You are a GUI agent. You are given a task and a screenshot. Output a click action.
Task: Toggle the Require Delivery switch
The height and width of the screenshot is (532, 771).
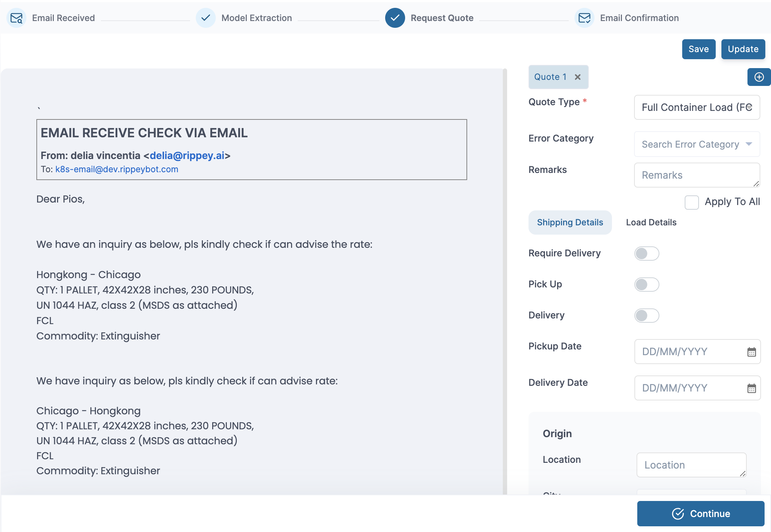[x=647, y=254]
